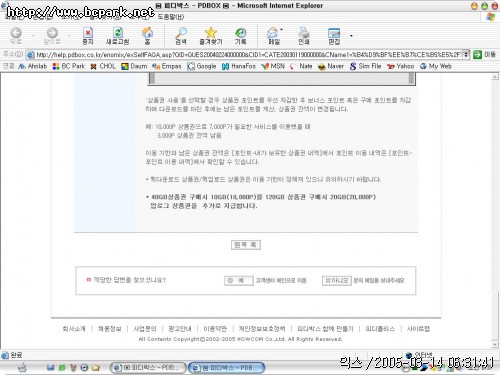Screen dimensions: 500x375
Task: Open the Home (홈) page icon
Action: coord(147,36)
